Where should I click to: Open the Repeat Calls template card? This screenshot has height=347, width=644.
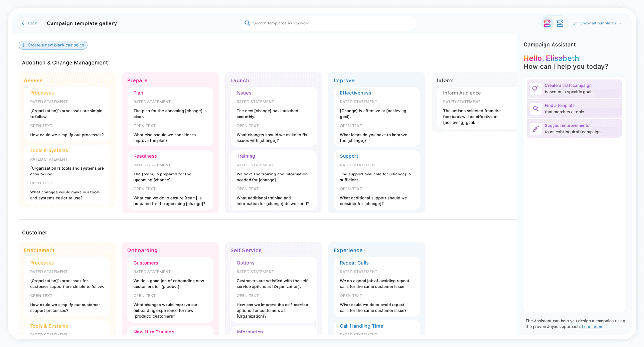(x=376, y=286)
